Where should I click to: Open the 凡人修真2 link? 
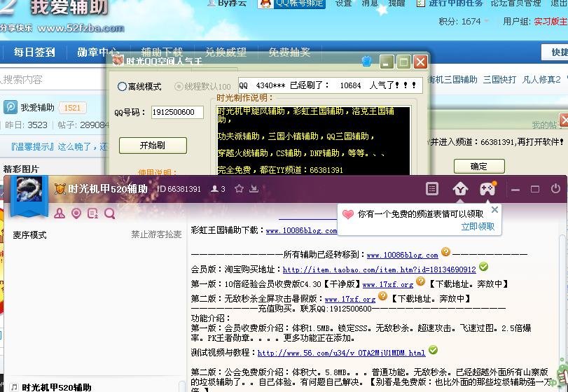click(x=541, y=80)
